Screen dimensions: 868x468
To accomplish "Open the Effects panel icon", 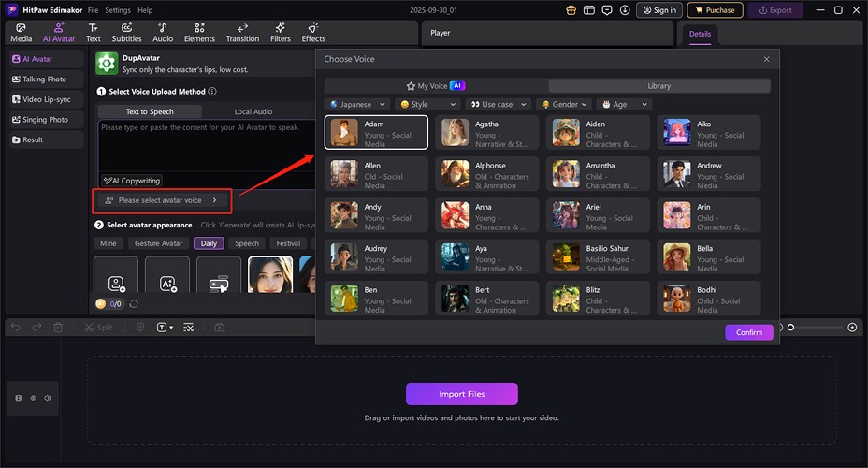I will pos(313,33).
